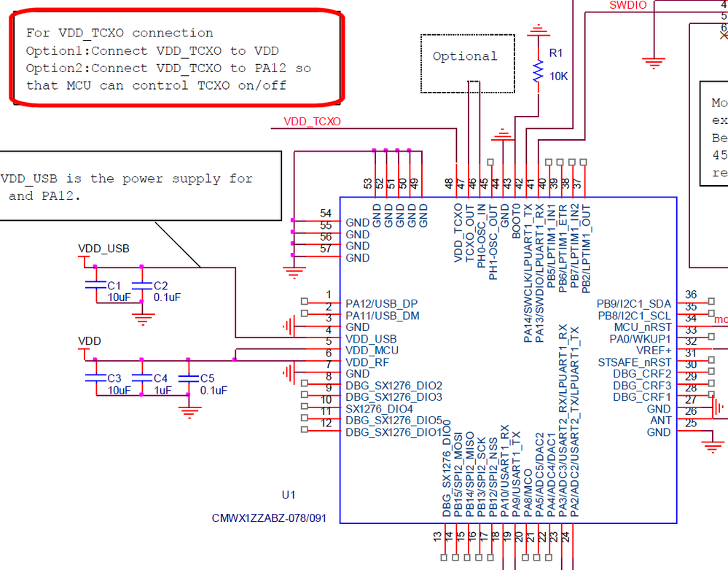This screenshot has height=570, width=728.
Task: Select the VREF+ pin name
Action: (654, 351)
